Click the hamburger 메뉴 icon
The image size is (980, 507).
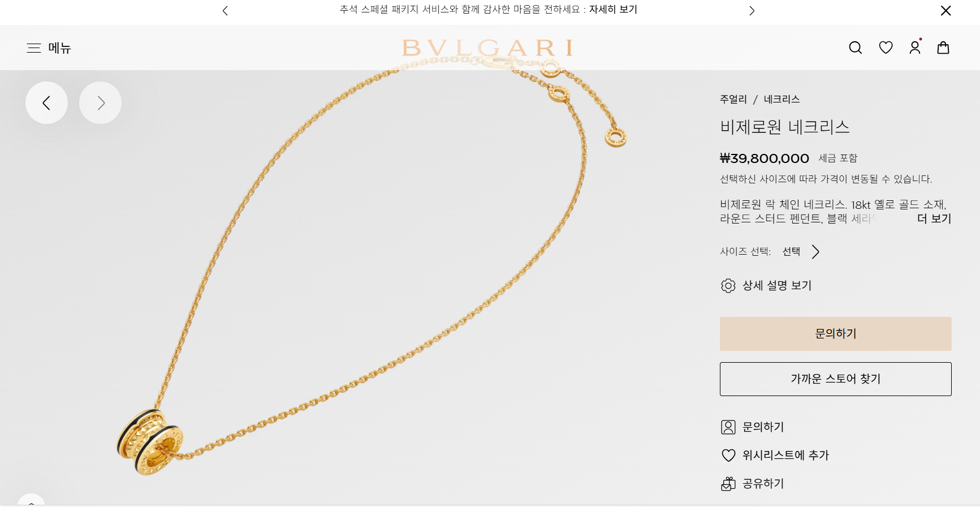[x=34, y=48]
